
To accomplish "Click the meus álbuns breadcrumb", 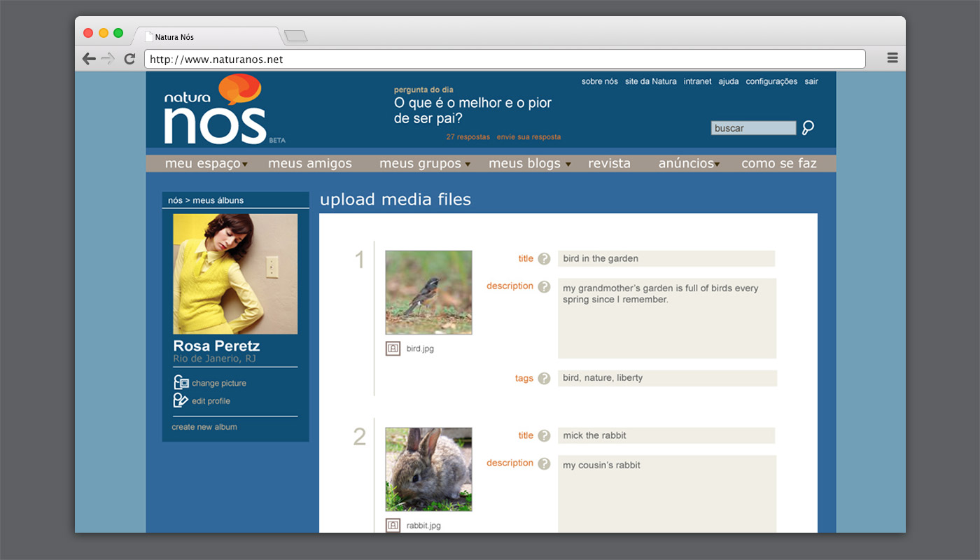I will tap(218, 200).
